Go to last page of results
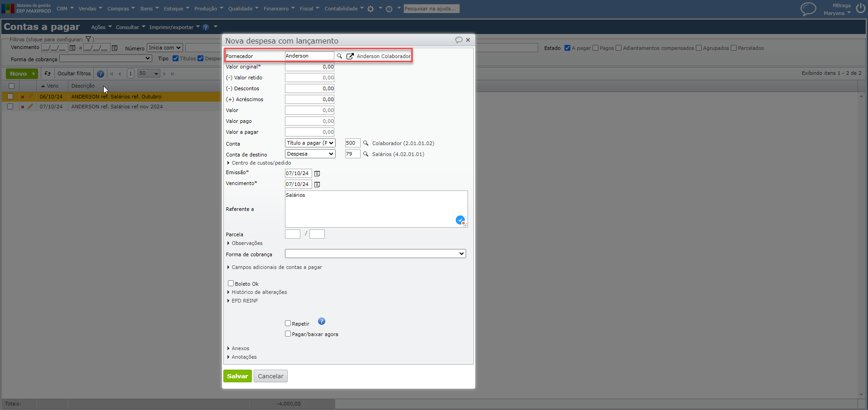The width and height of the screenshot is (868, 410). [173, 74]
